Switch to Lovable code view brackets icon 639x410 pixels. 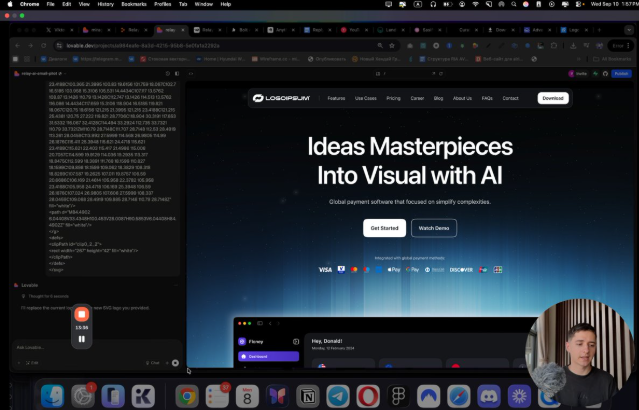tap(191, 74)
